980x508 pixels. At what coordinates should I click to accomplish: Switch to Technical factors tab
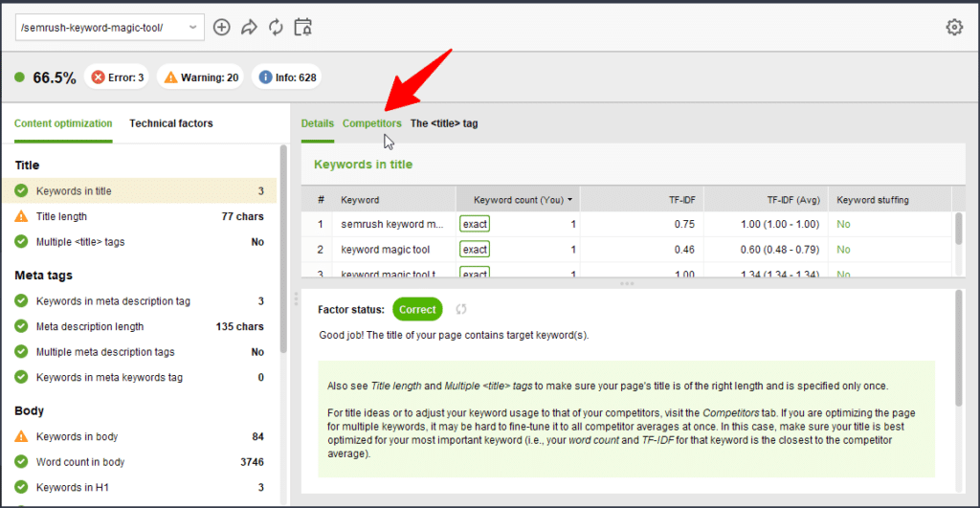click(x=171, y=123)
